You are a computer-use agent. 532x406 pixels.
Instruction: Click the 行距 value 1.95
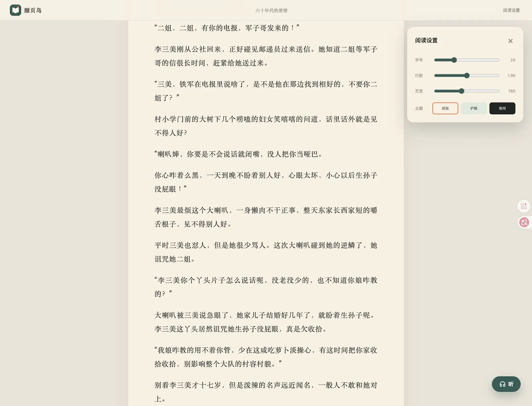[511, 75]
